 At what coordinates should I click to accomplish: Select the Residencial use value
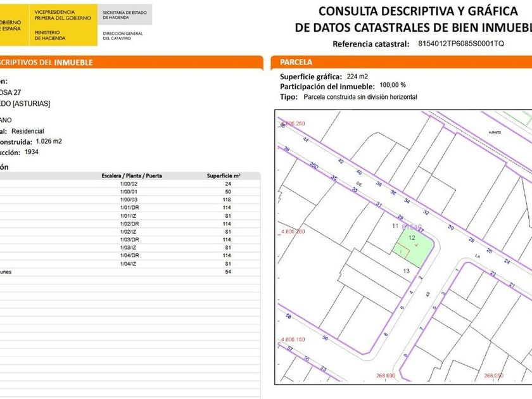[28, 131]
